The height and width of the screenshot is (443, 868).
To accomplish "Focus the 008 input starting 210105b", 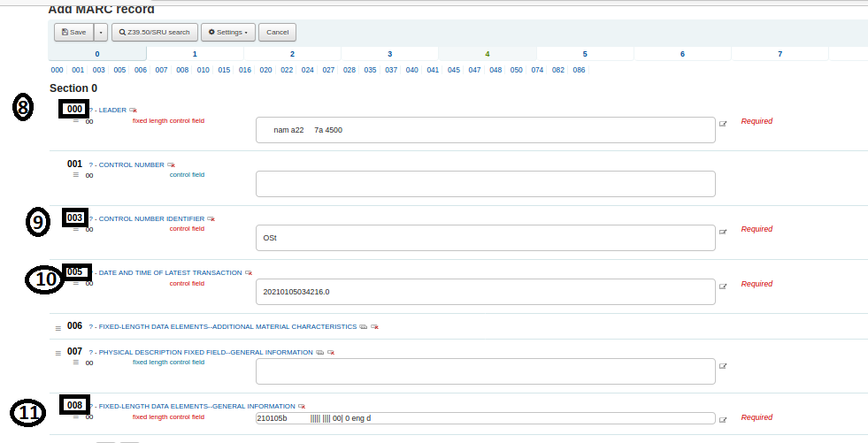I will 486,418.
